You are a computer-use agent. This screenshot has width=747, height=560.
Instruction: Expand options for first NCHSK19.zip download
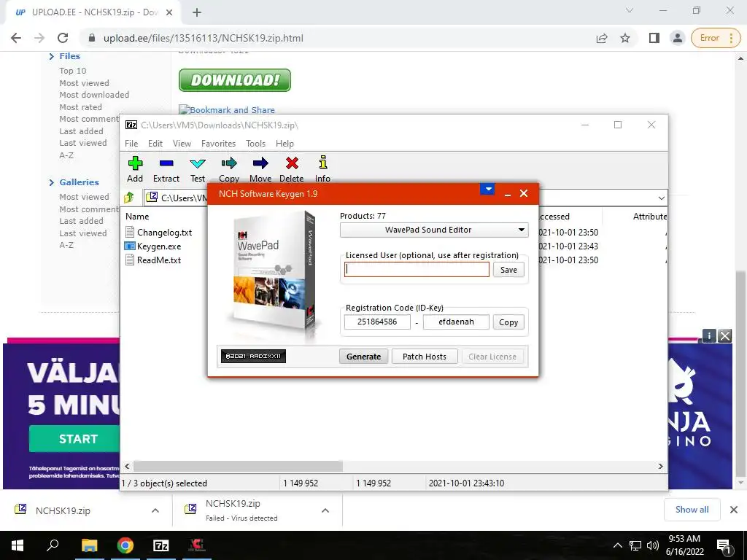tap(155, 510)
